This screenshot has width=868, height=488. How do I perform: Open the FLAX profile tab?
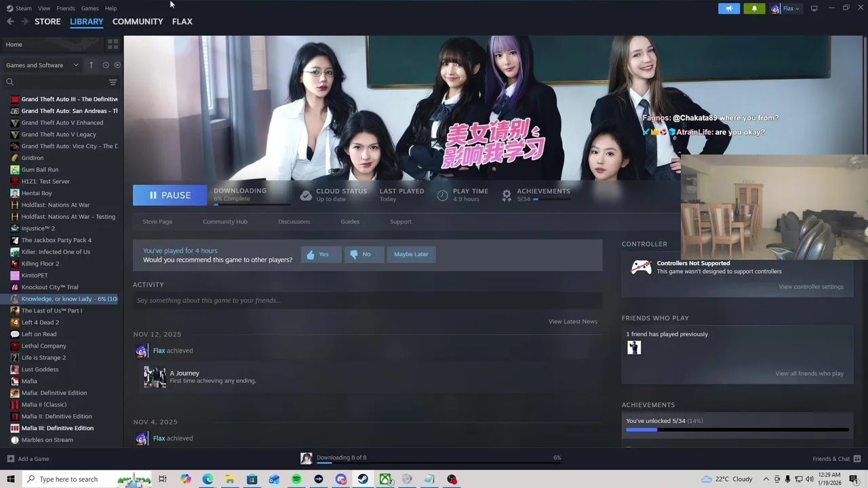[x=182, y=22]
